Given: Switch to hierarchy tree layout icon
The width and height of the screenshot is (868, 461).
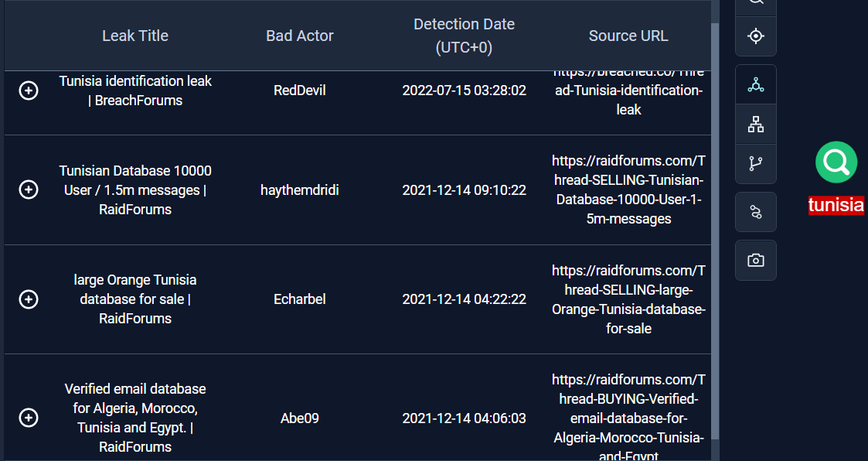Looking at the screenshot, I should 756,124.
